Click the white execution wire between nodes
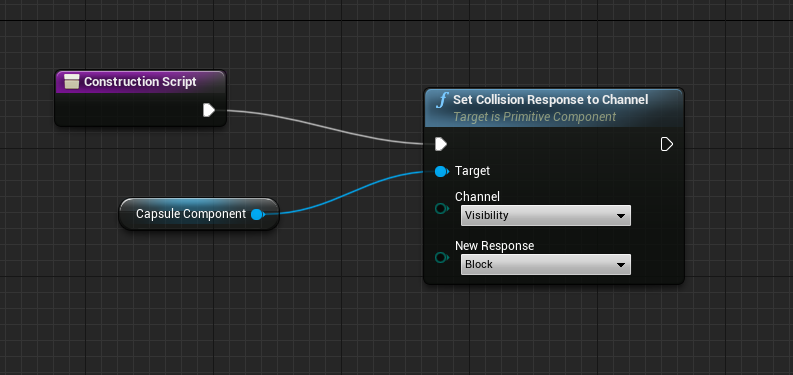This screenshot has height=375, width=793. coord(324,127)
